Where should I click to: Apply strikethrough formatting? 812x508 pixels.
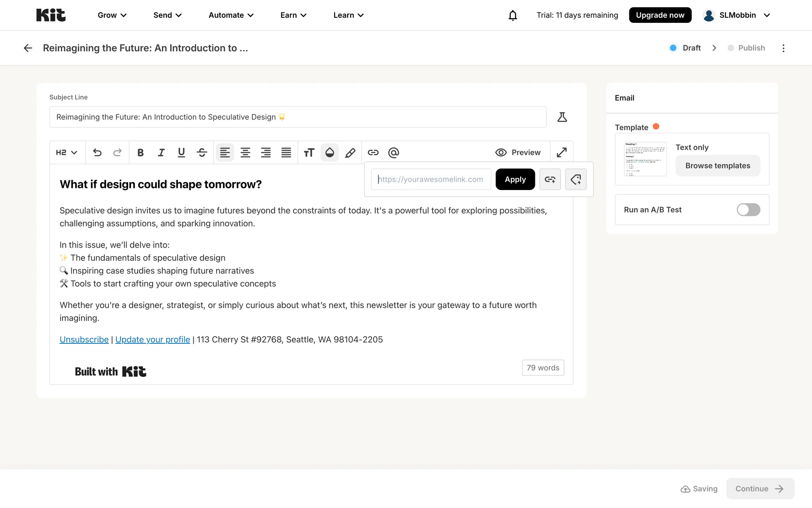pyautogui.click(x=202, y=152)
